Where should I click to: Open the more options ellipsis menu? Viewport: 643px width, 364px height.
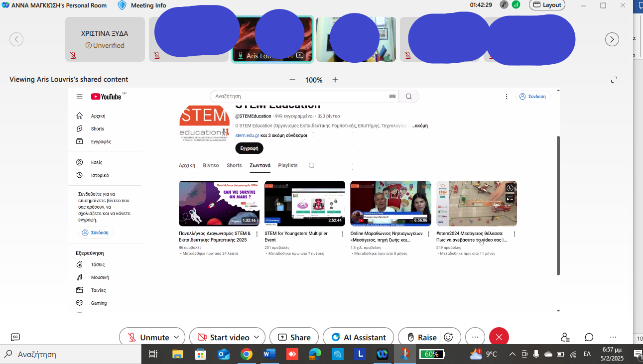click(475, 337)
